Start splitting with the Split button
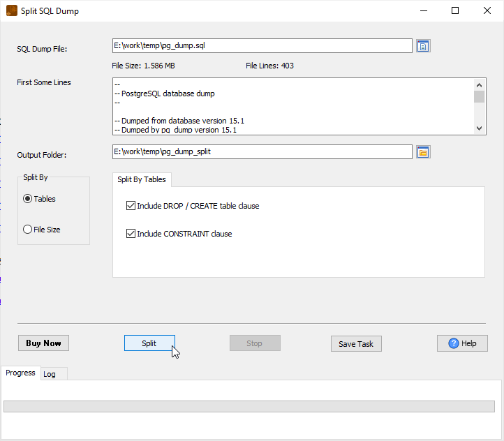 click(x=149, y=343)
